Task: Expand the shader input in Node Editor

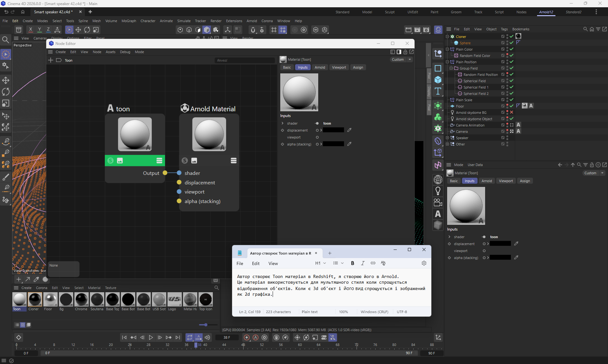Action: tap(282, 123)
